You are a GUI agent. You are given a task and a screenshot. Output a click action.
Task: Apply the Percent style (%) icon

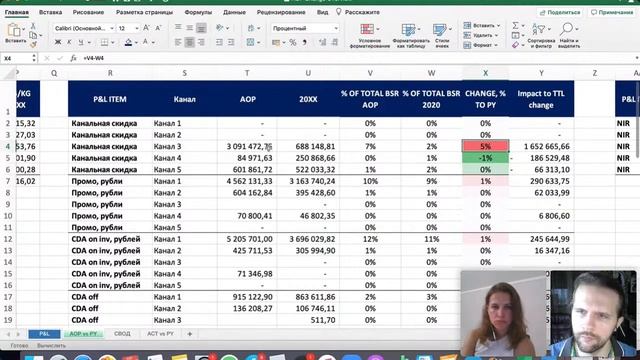pyautogui.click(x=293, y=42)
